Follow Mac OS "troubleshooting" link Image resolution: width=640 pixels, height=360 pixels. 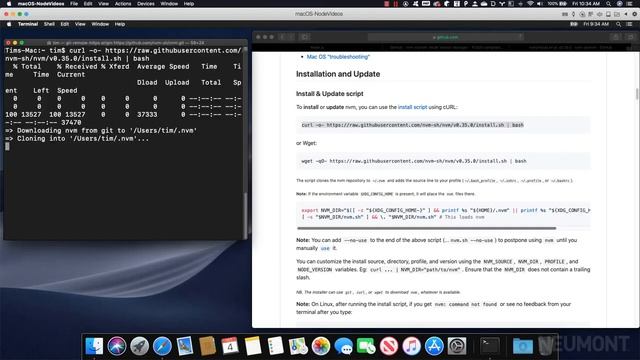coord(338,57)
